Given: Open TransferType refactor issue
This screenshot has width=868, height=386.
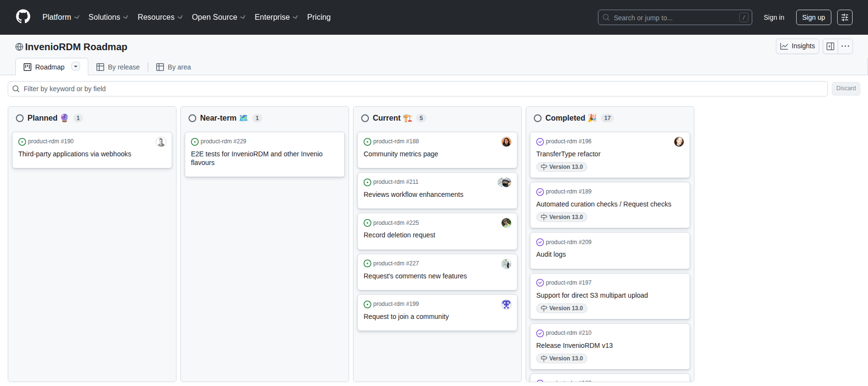Looking at the screenshot, I should [x=568, y=154].
